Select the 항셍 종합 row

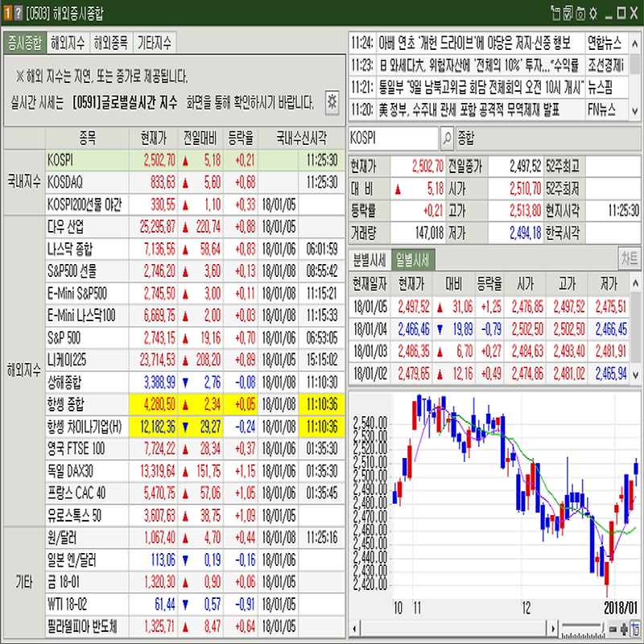click(x=195, y=405)
